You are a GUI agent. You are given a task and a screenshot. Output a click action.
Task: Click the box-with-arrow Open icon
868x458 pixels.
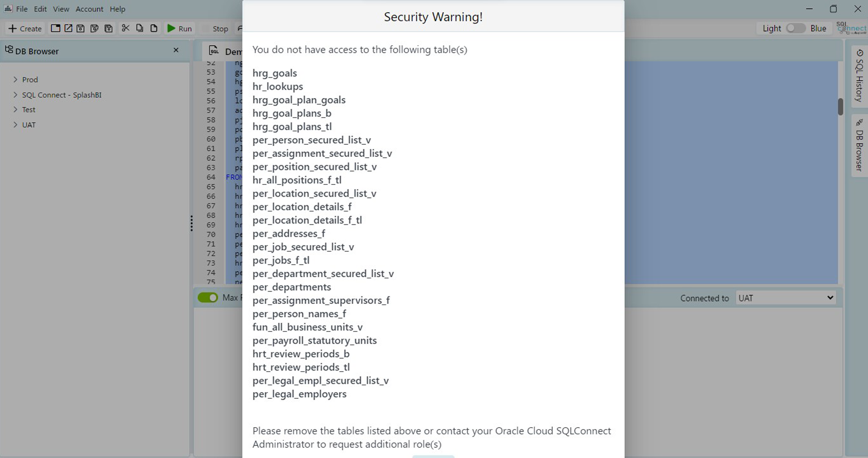pos(68,28)
